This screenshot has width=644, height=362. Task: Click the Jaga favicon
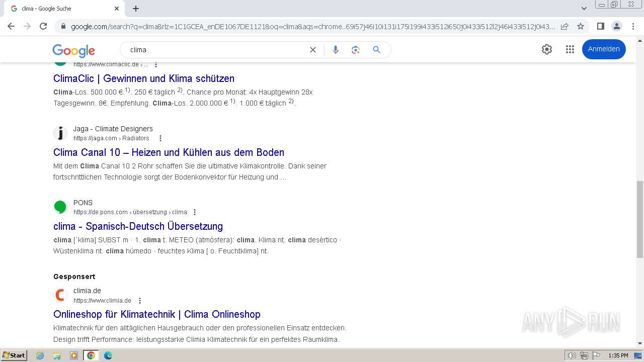tap(60, 133)
